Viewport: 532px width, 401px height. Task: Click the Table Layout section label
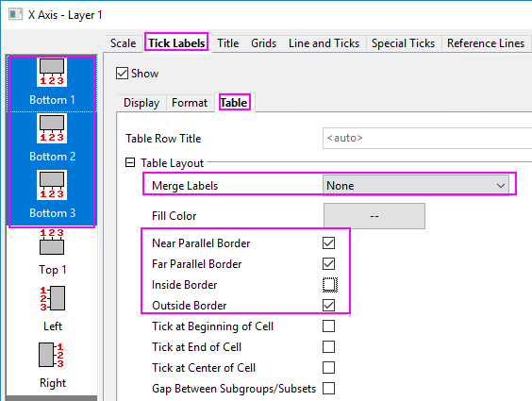point(172,163)
